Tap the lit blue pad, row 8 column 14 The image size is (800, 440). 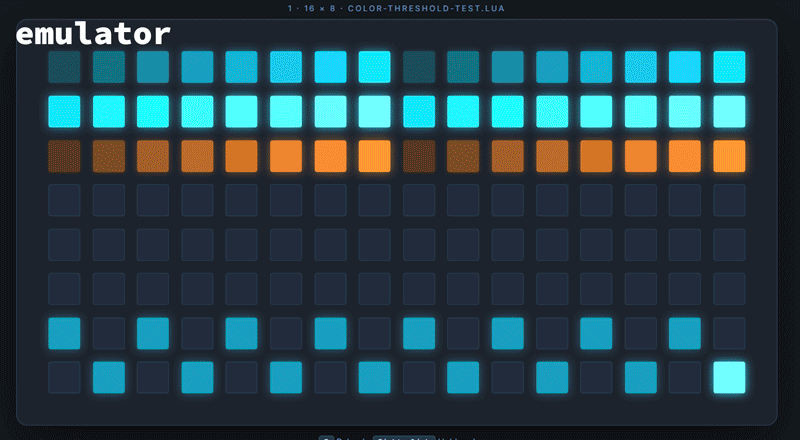pos(640,378)
